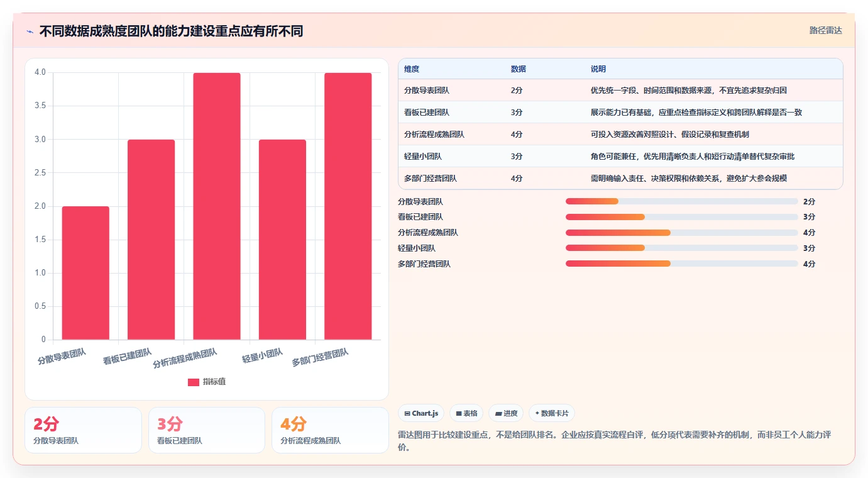
Task: Click the 2分 cell in 分散导表团队 row
Action: [517, 91]
